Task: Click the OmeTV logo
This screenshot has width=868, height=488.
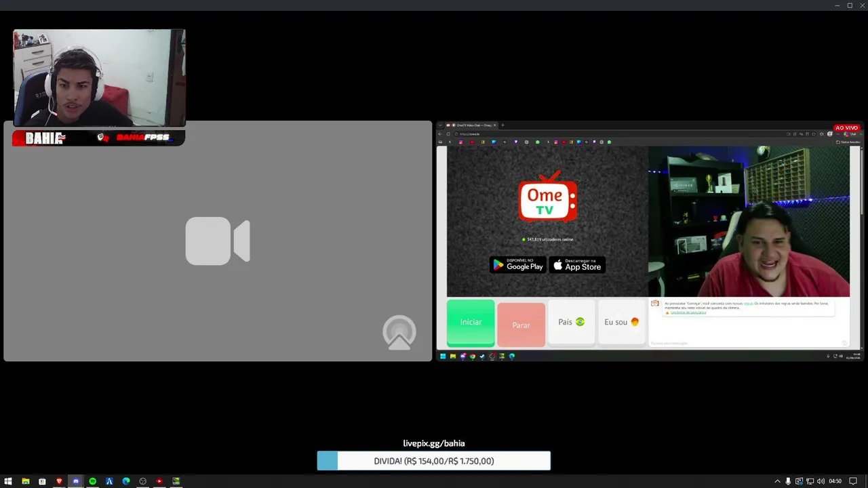Action: 548,197
